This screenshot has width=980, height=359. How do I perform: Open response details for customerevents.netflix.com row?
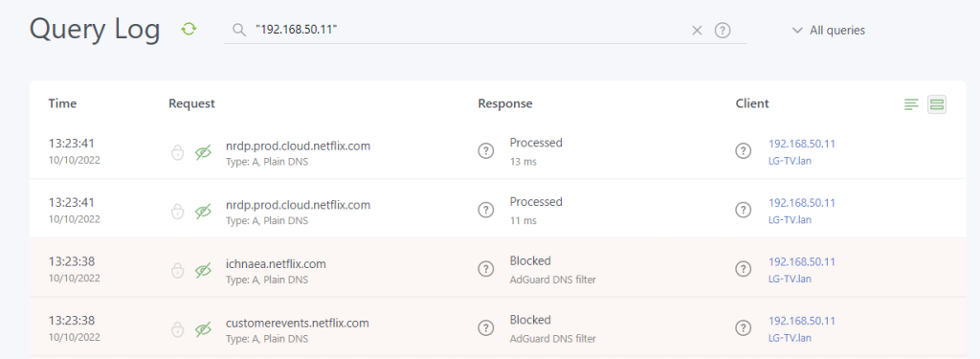[x=485, y=327]
